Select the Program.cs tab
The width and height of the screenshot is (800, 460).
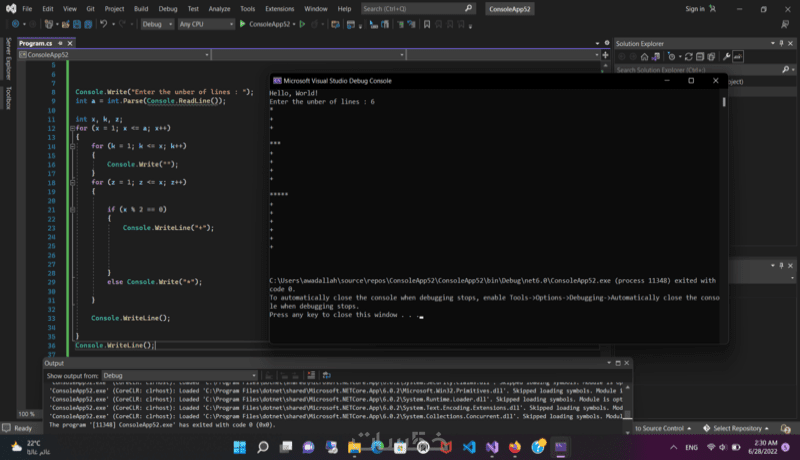pos(36,43)
